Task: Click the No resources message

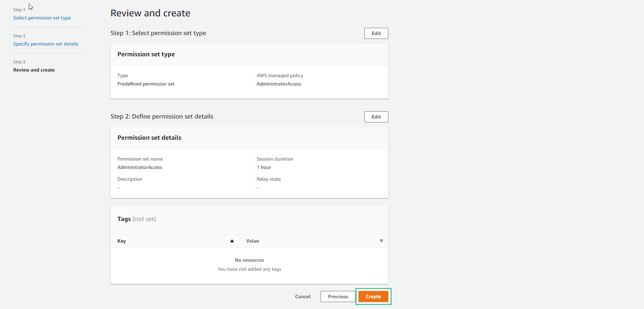Action: 249,260
